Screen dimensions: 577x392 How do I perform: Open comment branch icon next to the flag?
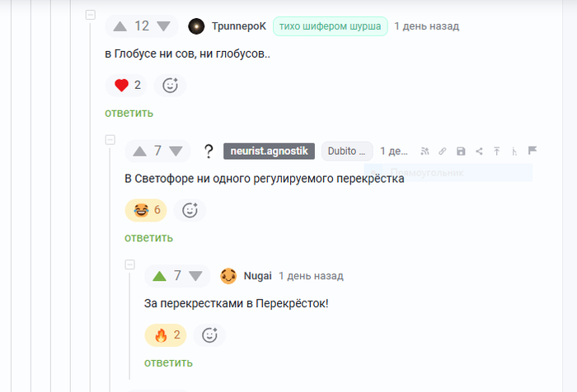514,152
